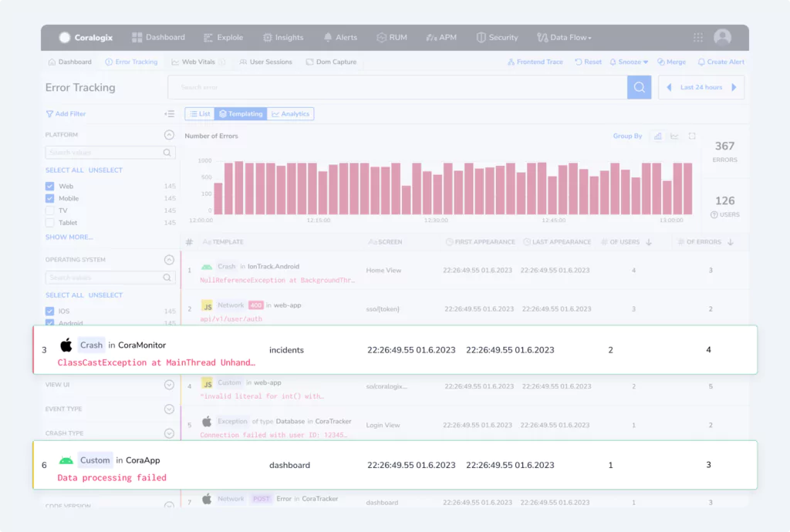790x532 pixels.
Task: Check the TV platform checkbox
Action: tap(50, 210)
